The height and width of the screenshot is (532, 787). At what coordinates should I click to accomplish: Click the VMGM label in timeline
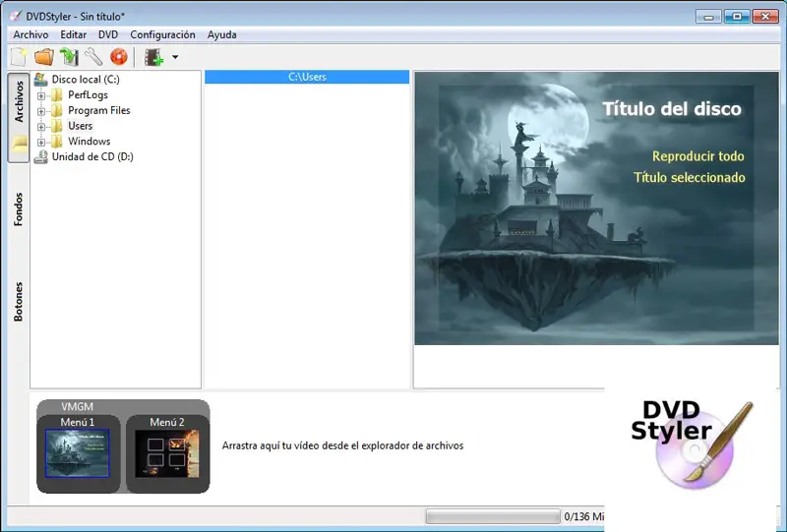pos(78,406)
